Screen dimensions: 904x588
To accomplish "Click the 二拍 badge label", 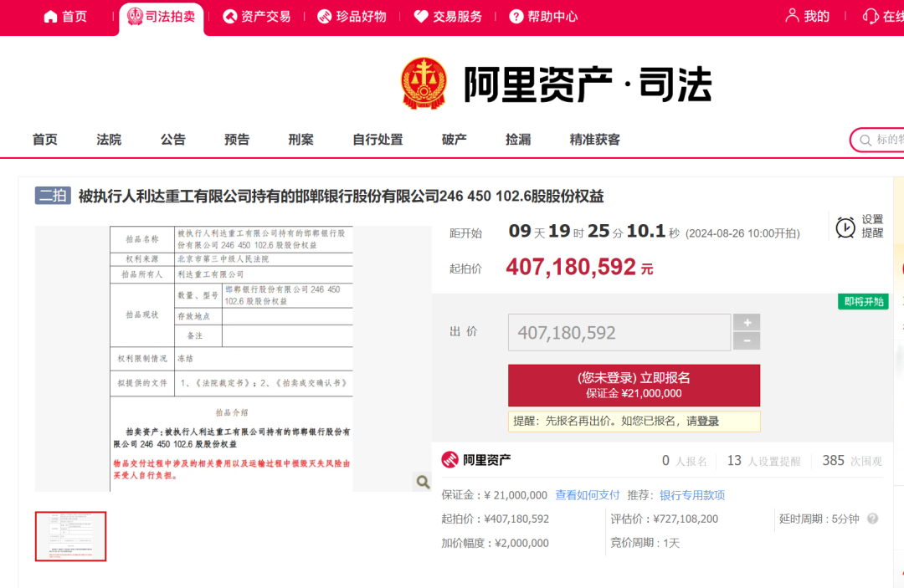I will 53,196.
